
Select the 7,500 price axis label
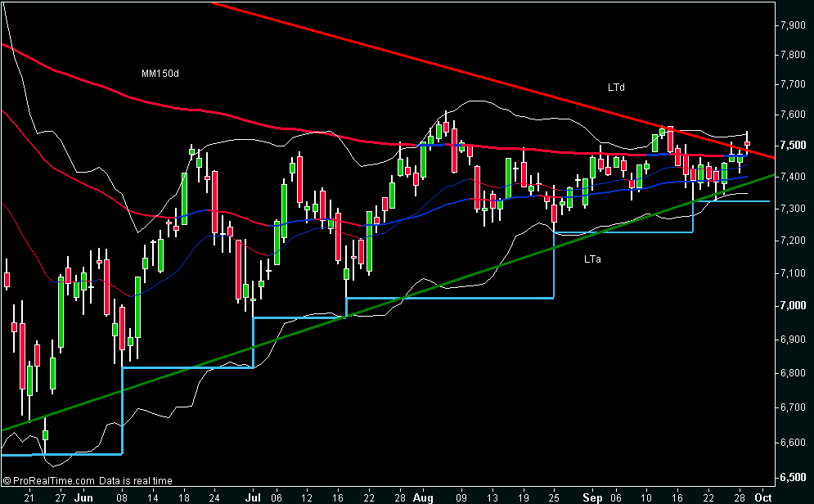[793, 146]
